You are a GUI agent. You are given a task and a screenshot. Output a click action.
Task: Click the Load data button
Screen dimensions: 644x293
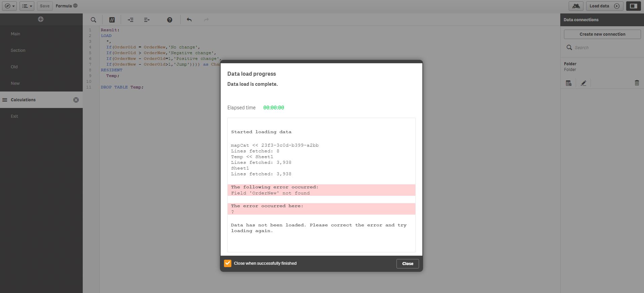[x=605, y=6]
